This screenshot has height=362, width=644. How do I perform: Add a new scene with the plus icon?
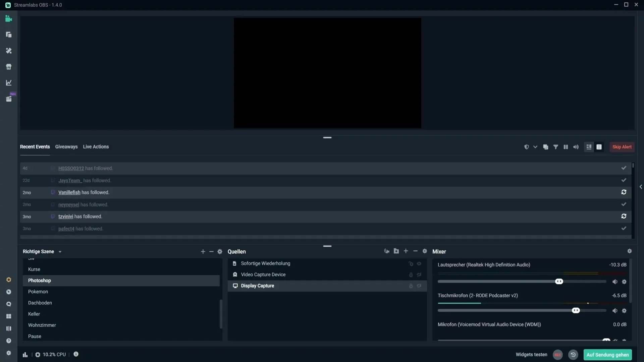click(x=203, y=252)
